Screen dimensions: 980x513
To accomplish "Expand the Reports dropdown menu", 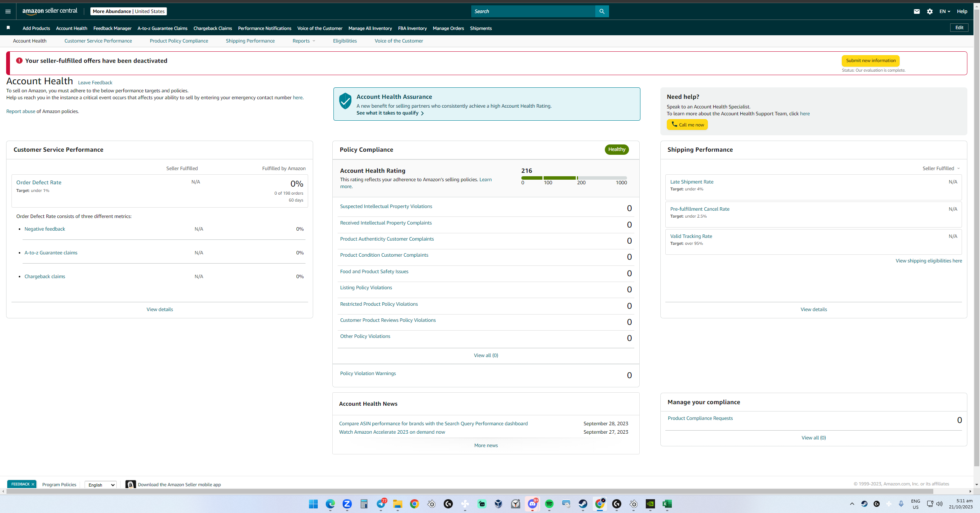I will point(304,41).
